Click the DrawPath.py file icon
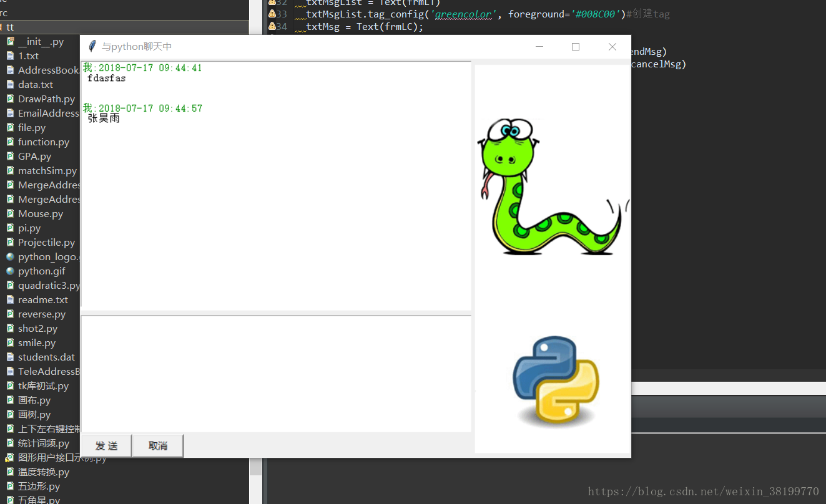 point(10,99)
